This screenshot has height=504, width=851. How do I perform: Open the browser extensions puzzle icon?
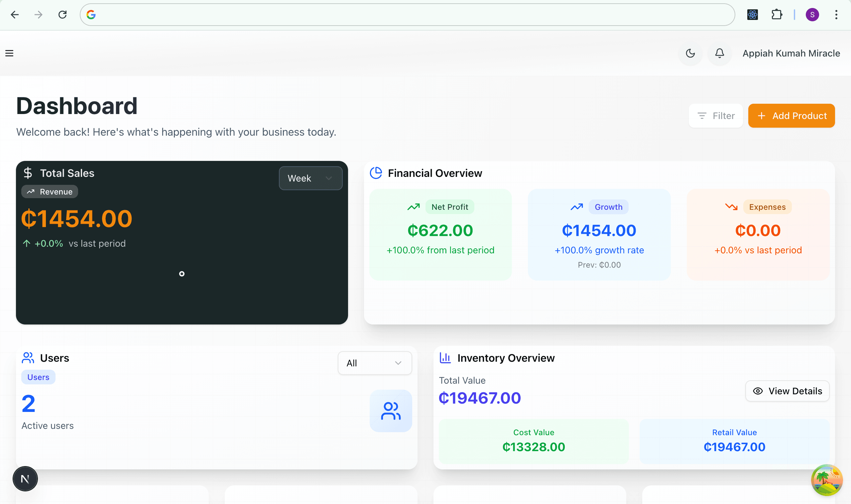pos(777,15)
